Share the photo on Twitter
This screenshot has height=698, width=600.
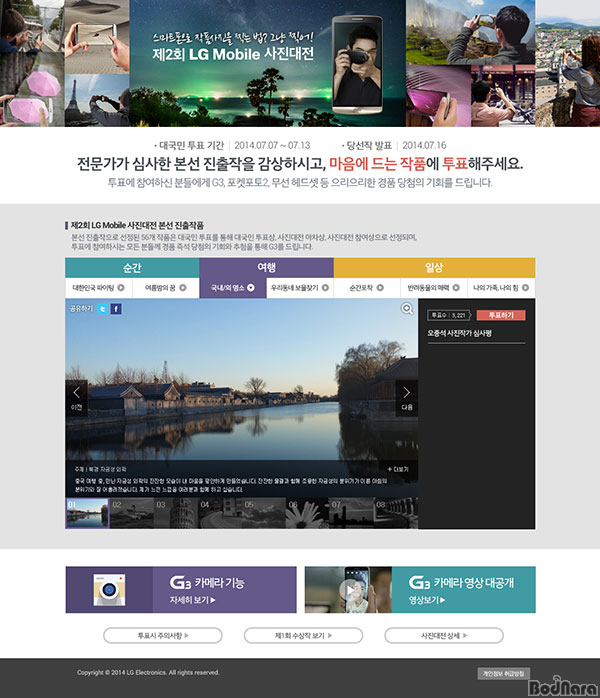point(103,308)
